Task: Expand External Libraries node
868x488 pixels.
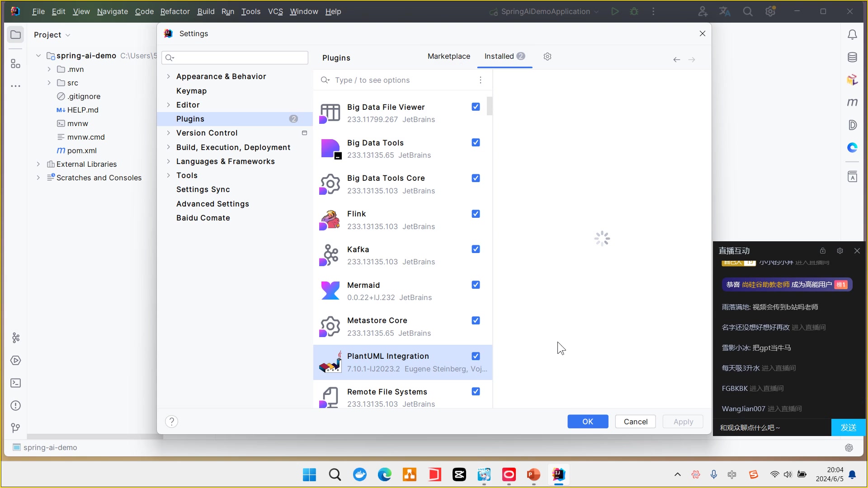Action: pos(38,164)
